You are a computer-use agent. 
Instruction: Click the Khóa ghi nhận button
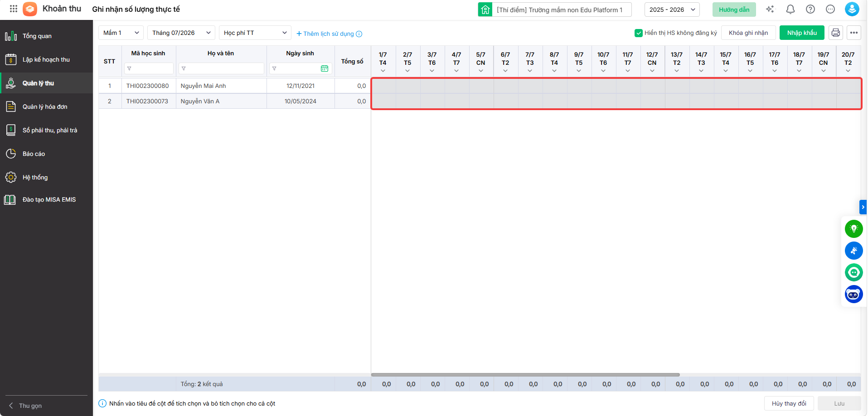pyautogui.click(x=748, y=33)
